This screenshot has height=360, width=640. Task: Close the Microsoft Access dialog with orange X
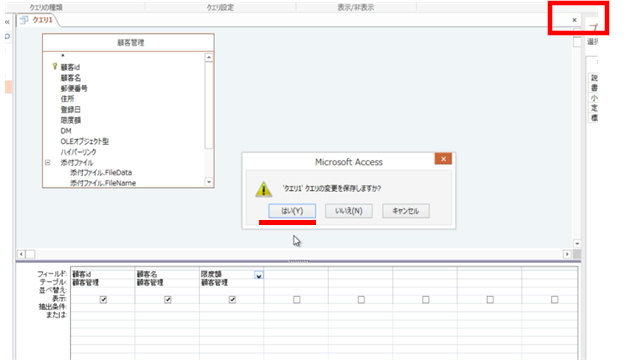(x=443, y=159)
